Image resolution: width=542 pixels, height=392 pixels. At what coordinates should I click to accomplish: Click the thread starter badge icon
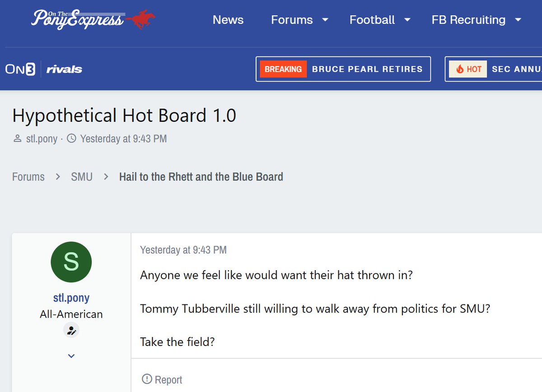pyautogui.click(x=71, y=331)
